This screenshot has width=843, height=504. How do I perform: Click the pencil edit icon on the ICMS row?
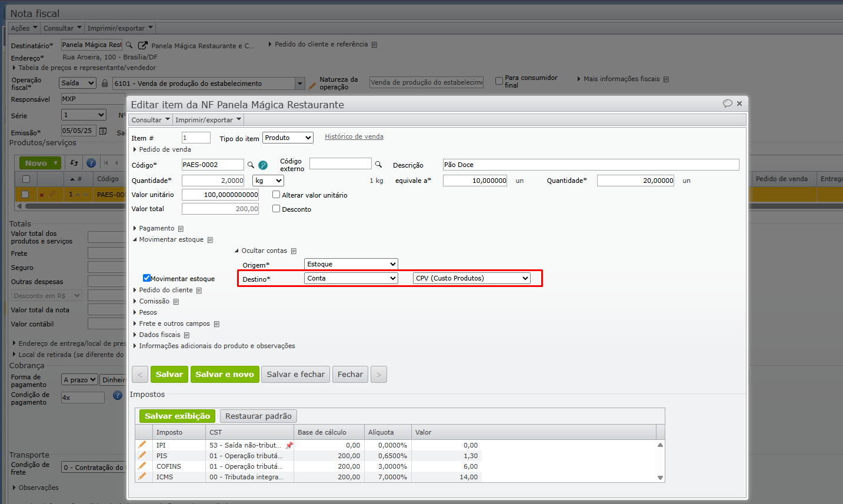142,476
